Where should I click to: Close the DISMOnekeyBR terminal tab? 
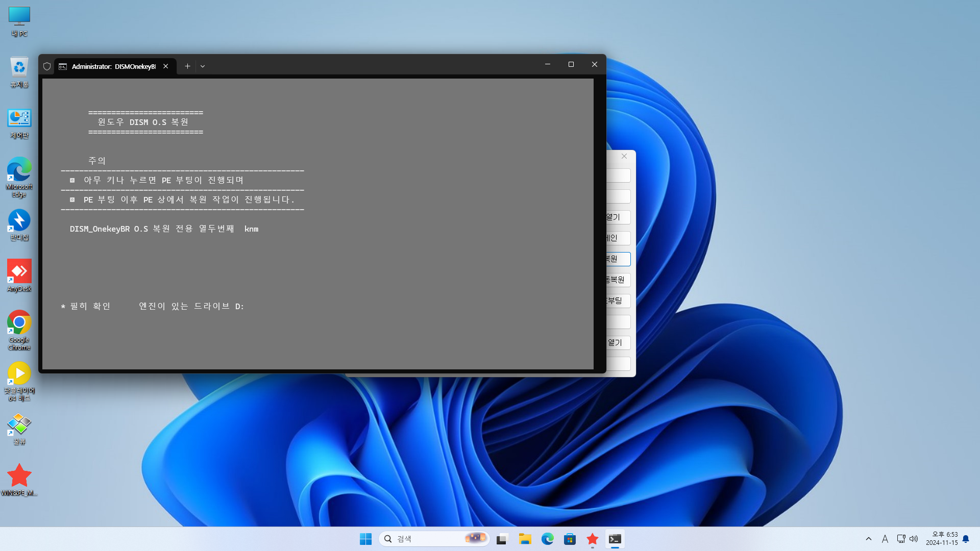tap(166, 66)
